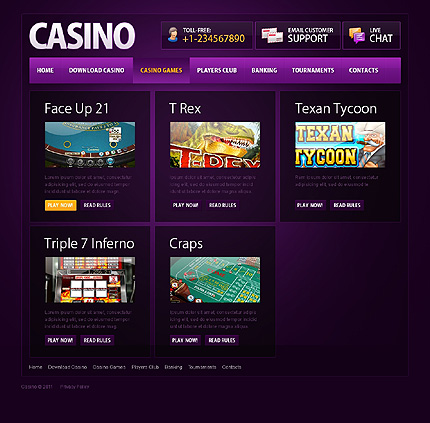Select the Players Club menu tab
430x423 pixels.
pyautogui.click(x=217, y=70)
